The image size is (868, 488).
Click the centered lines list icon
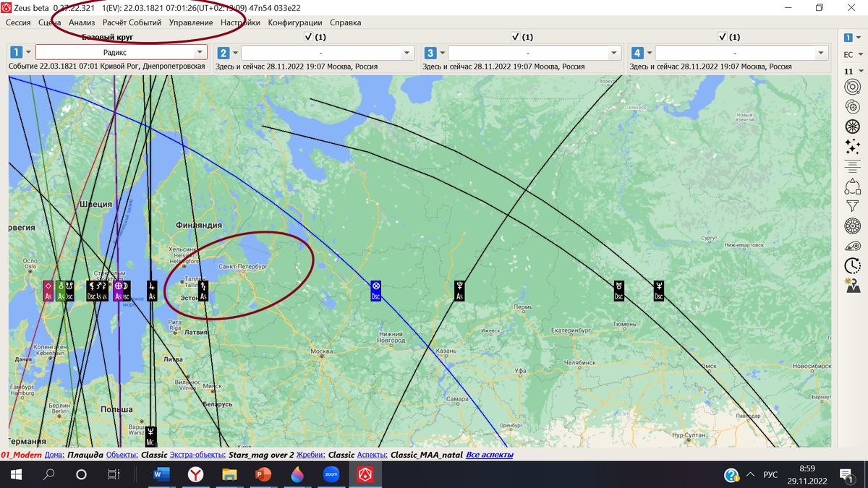pos(851,166)
